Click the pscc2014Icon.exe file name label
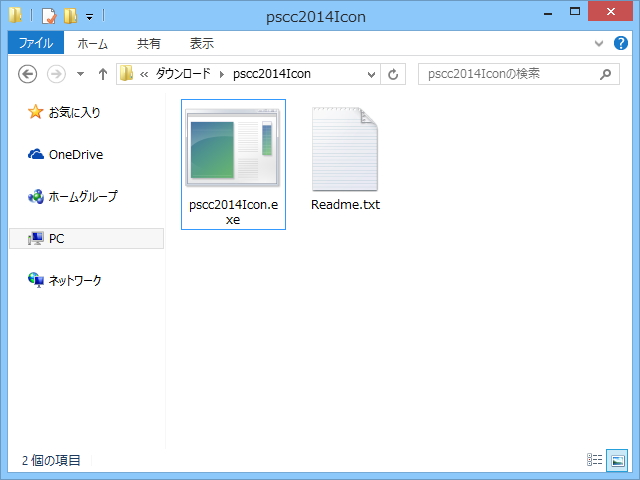Screen dimensions: 640x480 tap(233, 212)
